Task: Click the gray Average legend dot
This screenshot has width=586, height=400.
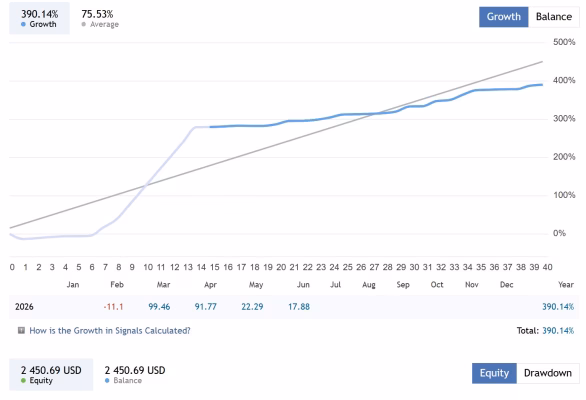Action: (x=84, y=24)
